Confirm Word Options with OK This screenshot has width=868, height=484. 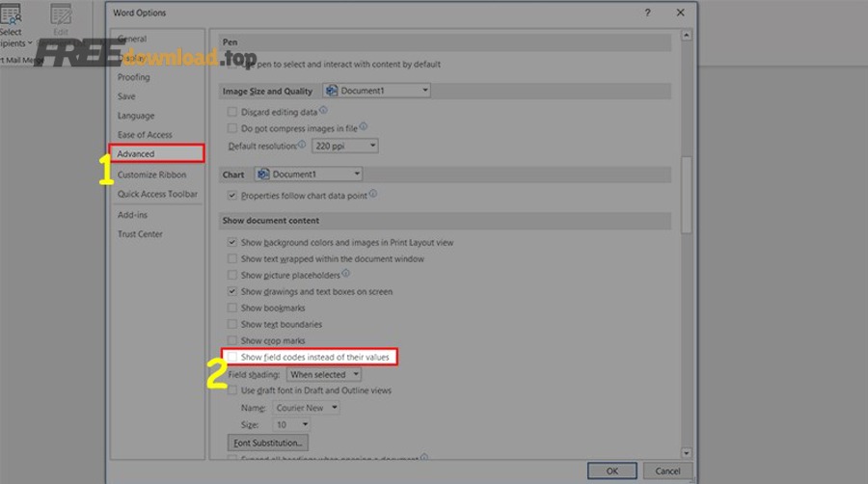click(611, 471)
